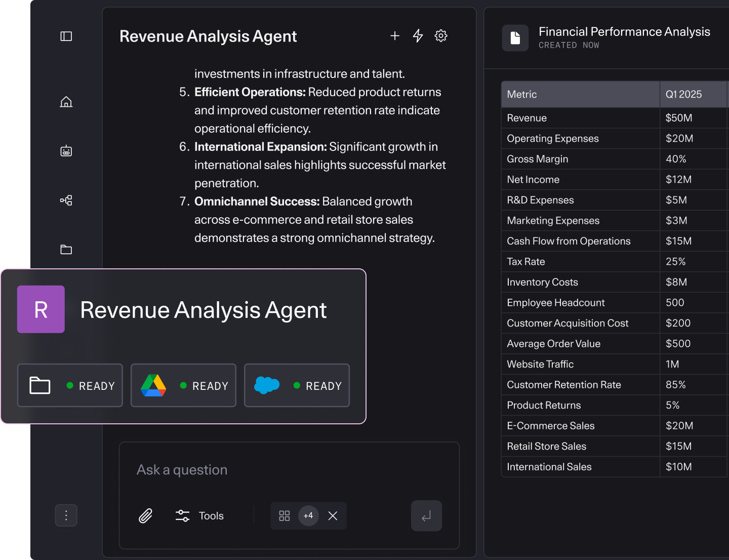Select the Gross Margin row
Image resolution: width=729 pixels, height=560 pixels.
pyautogui.click(x=615, y=159)
